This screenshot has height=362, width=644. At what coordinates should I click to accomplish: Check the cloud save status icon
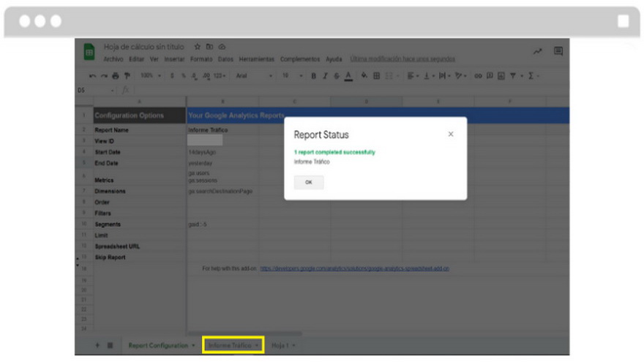coord(222,47)
